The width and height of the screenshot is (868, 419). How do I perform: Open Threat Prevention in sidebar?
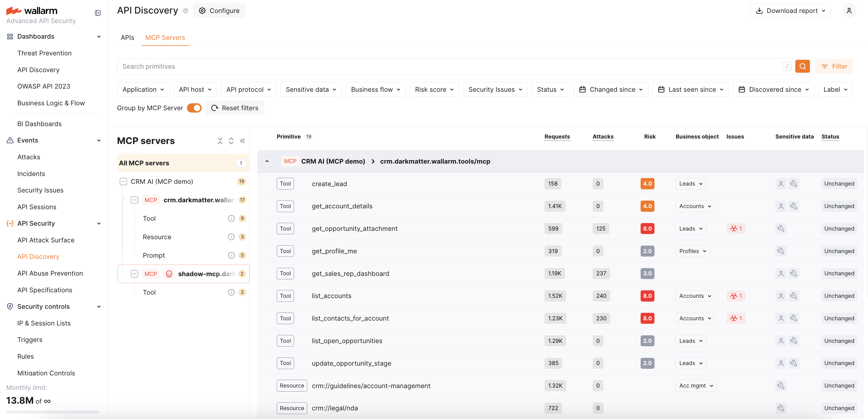[x=44, y=53]
